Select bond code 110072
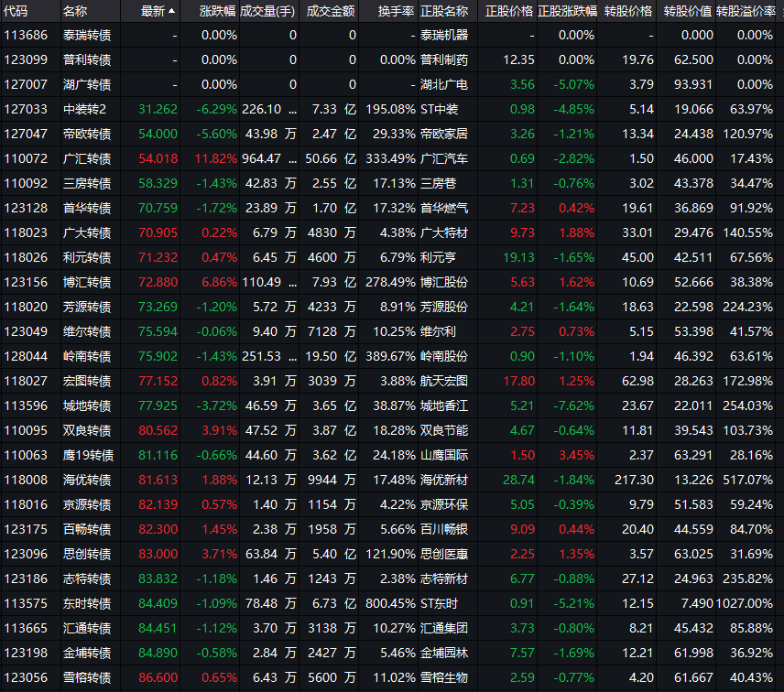784x692 pixels. [x=26, y=159]
